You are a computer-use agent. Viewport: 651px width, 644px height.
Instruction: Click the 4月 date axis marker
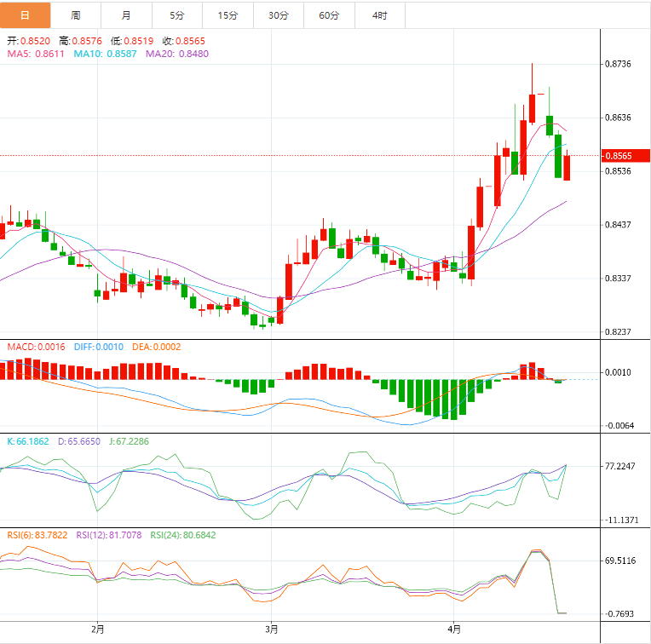click(x=454, y=630)
